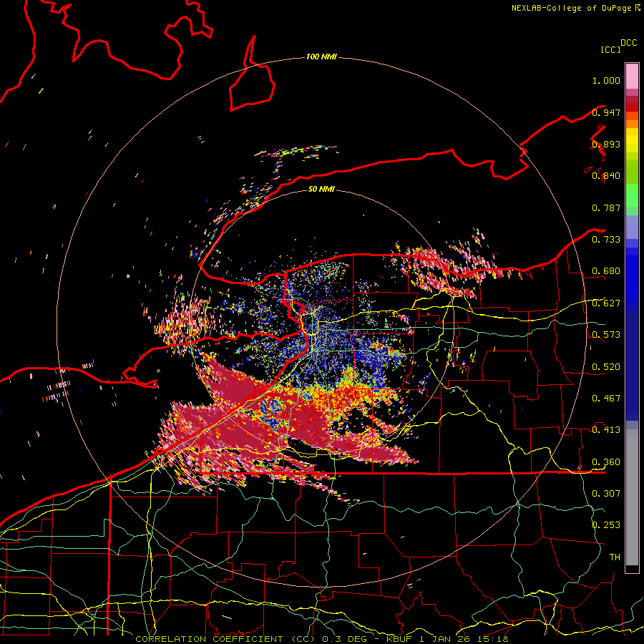Select the 0.307 value on the color scale
Screen dimensions: 644x644
click(606, 494)
